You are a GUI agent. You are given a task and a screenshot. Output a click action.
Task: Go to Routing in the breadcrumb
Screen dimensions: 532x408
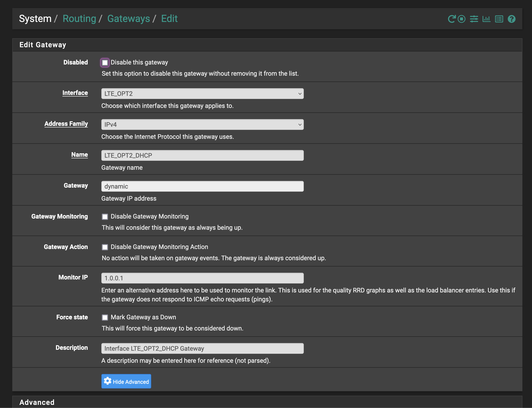[79, 19]
